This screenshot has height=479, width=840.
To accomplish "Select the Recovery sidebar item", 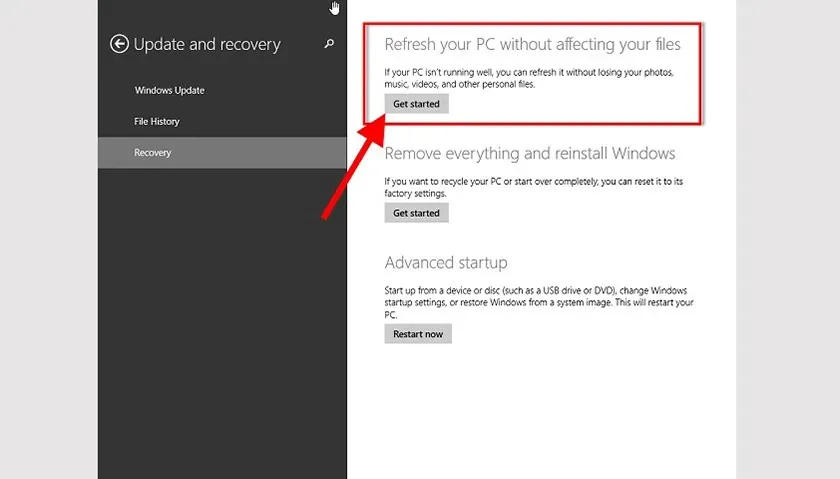I will [x=222, y=153].
